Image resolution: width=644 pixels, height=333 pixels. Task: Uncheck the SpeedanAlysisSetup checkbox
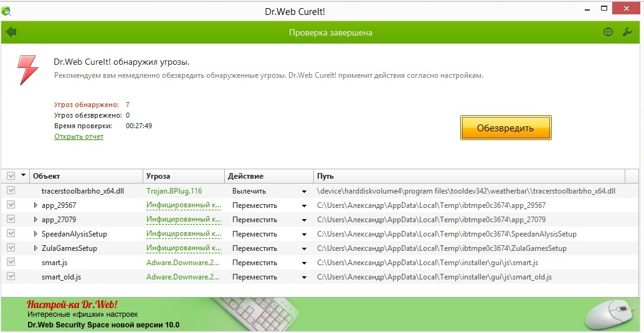11,233
